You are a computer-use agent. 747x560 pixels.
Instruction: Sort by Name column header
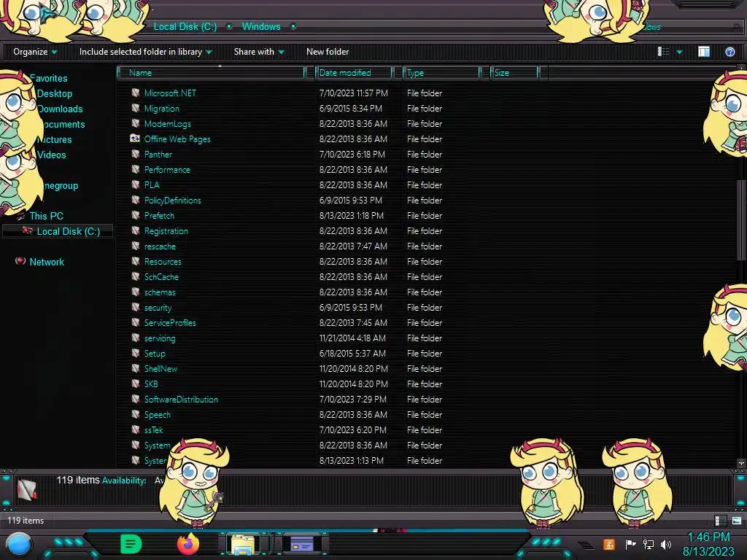tap(211, 73)
